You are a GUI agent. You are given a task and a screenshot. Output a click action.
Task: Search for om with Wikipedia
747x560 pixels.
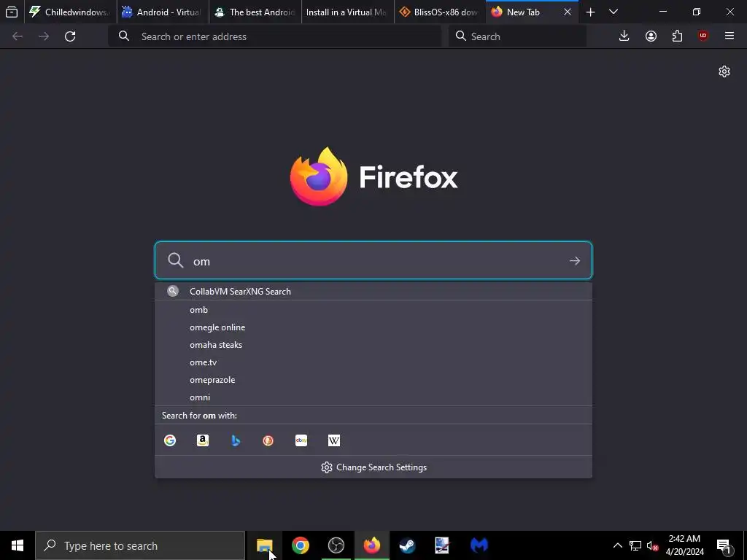tap(334, 440)
